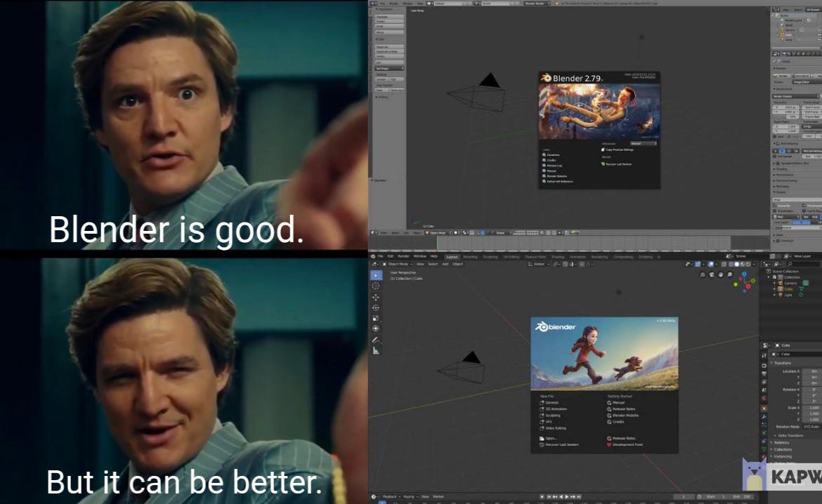Open the wrench Modifier Properties tab
This screenshot has height=504, width=822.
(764, 417)
